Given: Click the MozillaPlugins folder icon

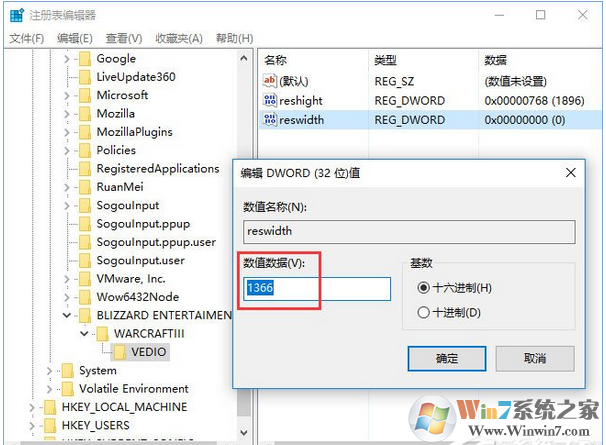Looking at the screenshot, I should 85,132.
